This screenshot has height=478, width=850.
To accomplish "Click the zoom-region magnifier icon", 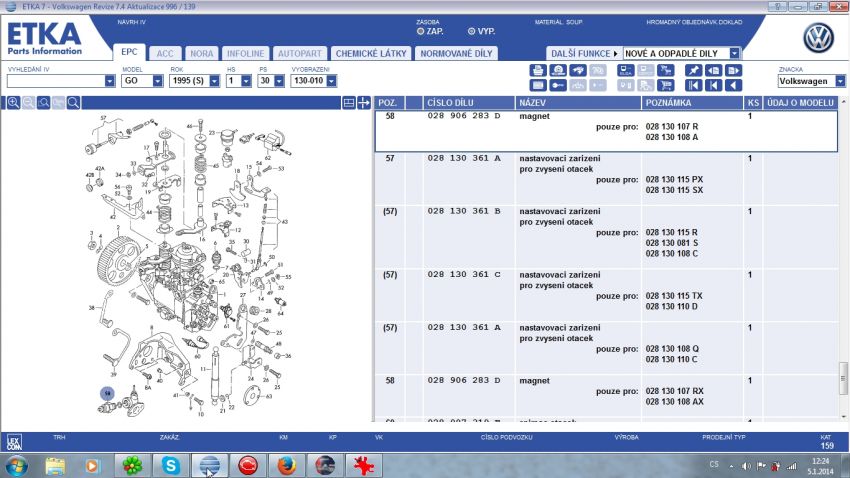I will pos(43,102).
